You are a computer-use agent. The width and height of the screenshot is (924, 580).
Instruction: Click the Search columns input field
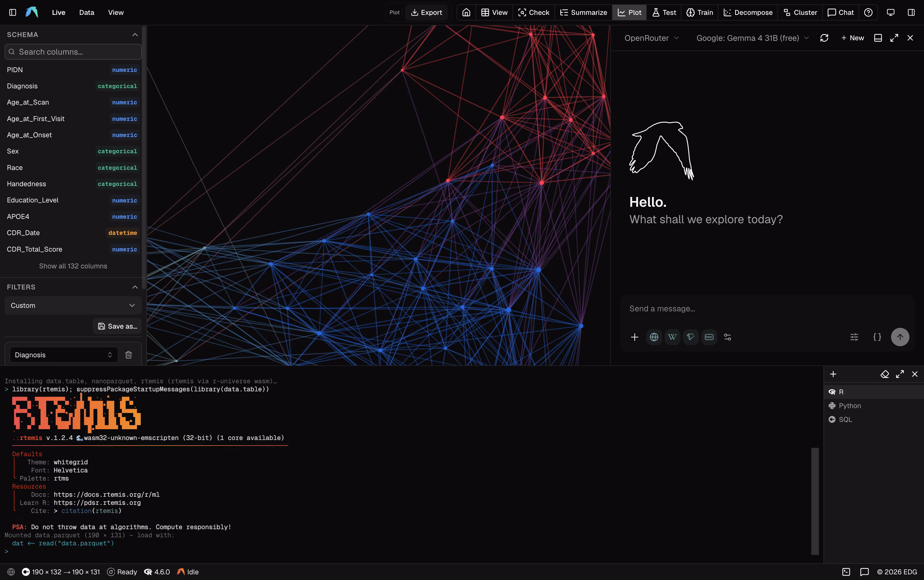[x=73, y=52]
